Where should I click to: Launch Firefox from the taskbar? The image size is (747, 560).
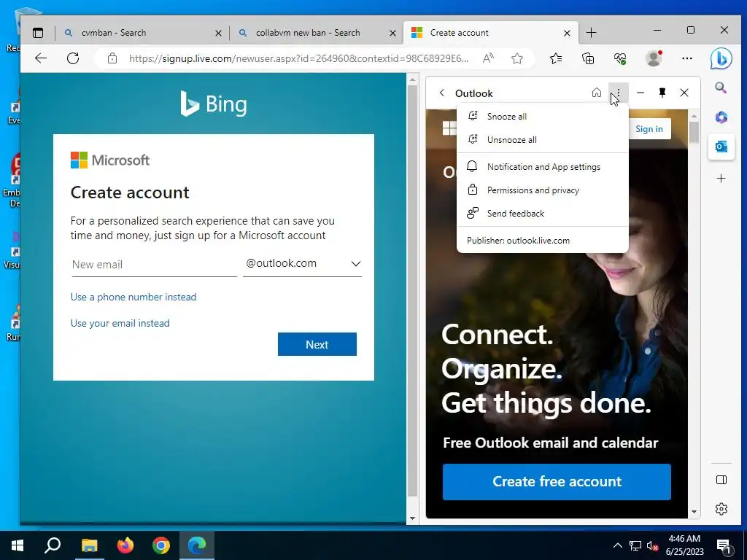click(x=125, y=545)
